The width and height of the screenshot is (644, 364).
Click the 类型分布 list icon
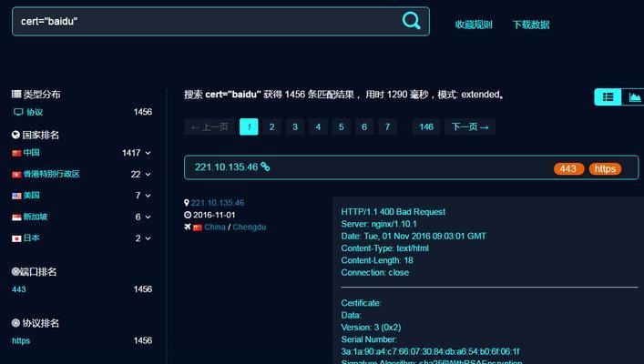(16, 94)
